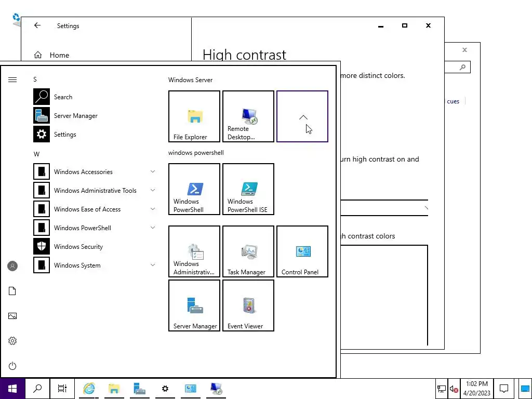Open Settings gear in Start sidebar
Image resolution: width=532 pixels, height=399 pixels.
(12, 341)
